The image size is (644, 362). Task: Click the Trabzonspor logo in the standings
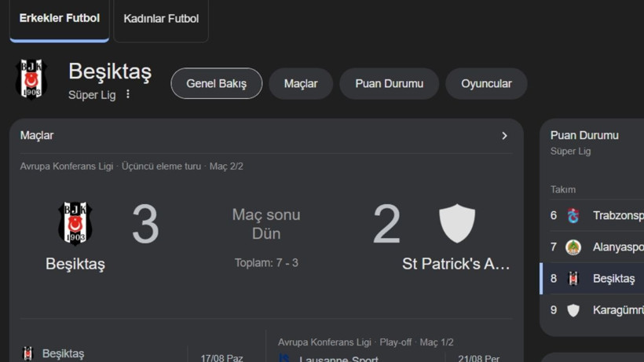(573, 215)
